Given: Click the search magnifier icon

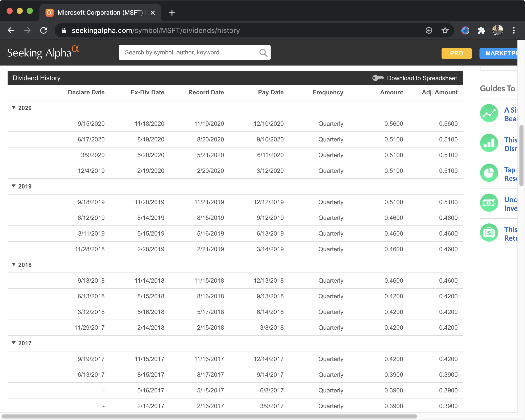Looking at the screenshot, I should click(263, 53).
